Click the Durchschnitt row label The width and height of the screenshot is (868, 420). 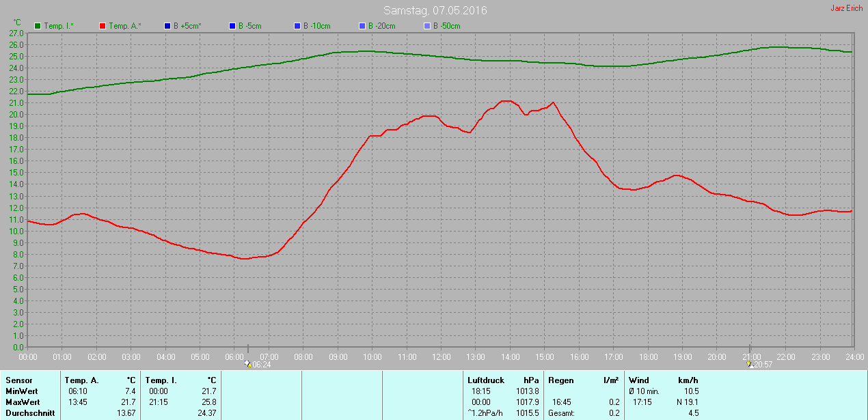28,413
